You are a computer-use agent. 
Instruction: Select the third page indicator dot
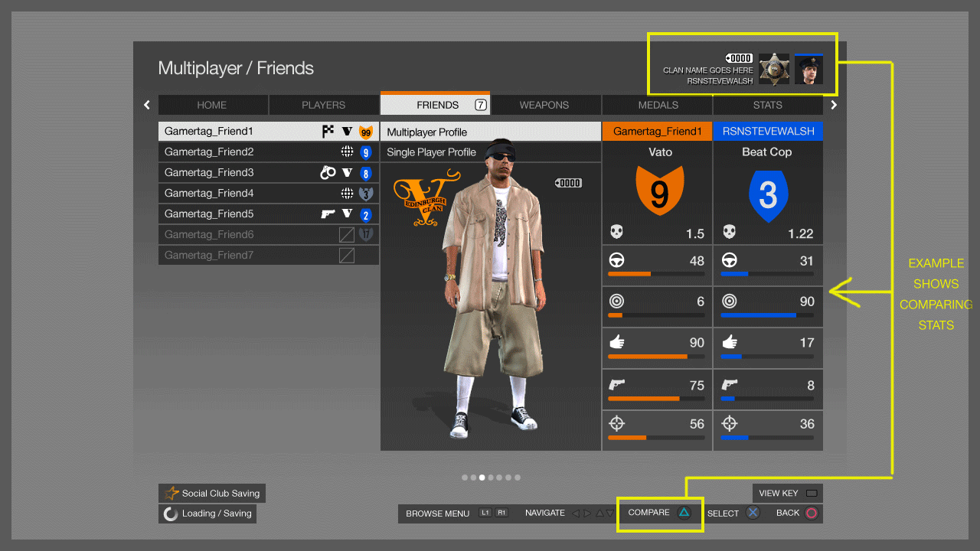coord(482,478)
